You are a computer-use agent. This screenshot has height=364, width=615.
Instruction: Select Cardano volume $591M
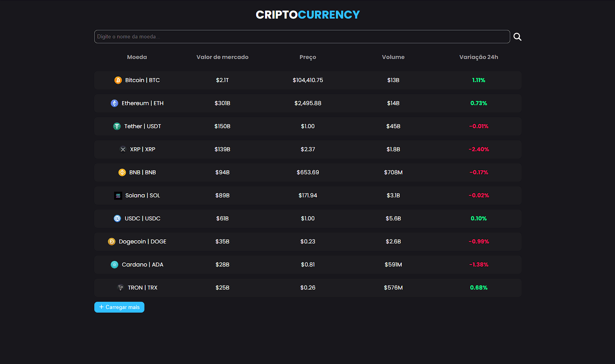pyautogui.click(x=393, y=265)
